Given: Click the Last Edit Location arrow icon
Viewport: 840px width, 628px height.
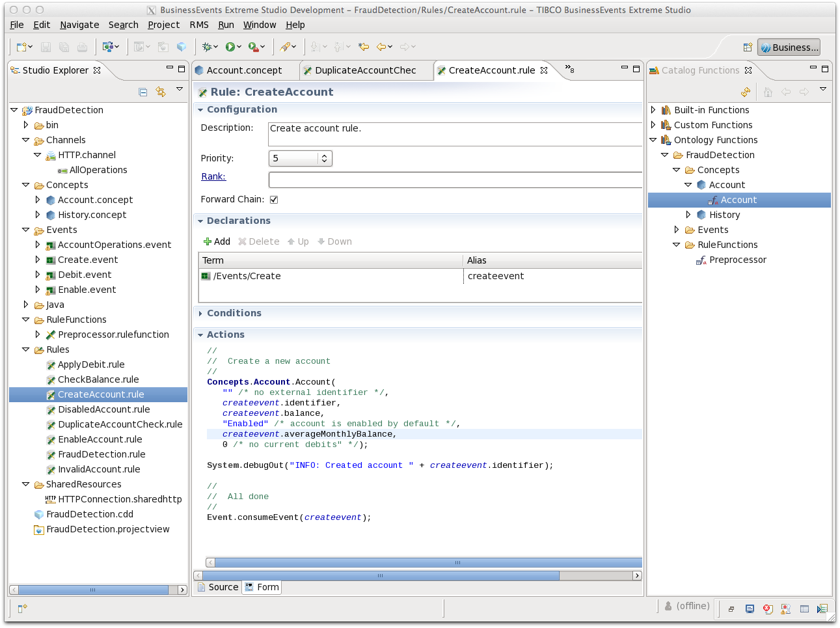Looking at the screenshot, I should pos(364,47).
